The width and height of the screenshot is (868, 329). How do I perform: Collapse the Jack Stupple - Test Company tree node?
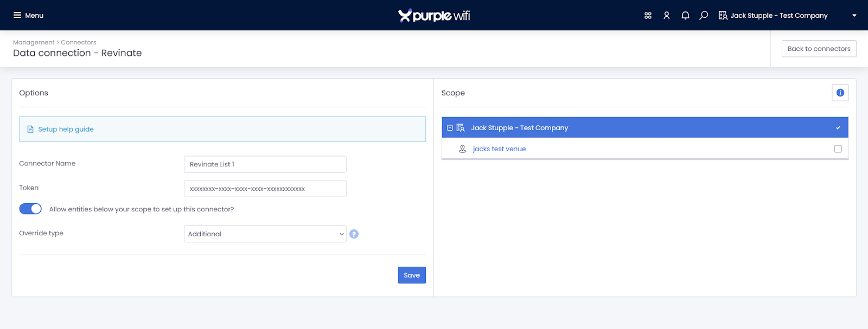pyautogui.click(x=450, y=128)
